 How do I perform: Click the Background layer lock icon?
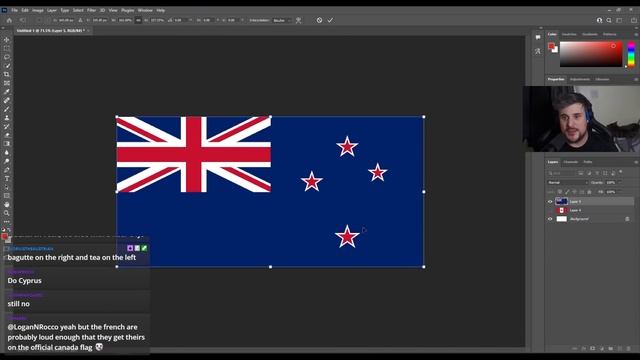click(x=627, y=219)
